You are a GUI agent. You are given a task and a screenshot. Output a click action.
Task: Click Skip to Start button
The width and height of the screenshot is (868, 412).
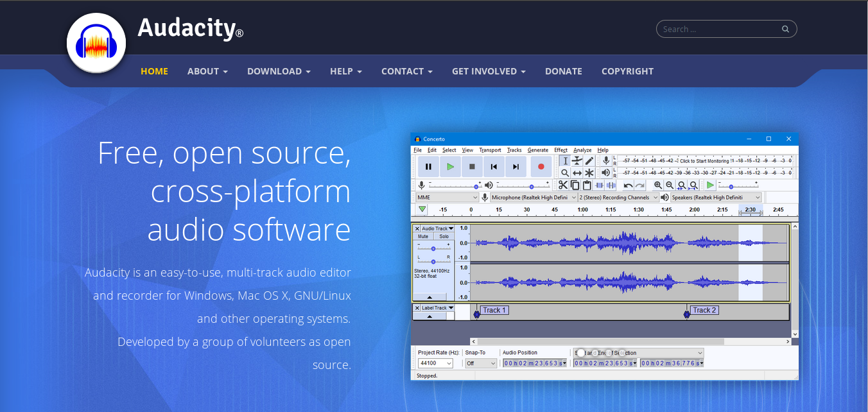pyautogui.click(x=494, y=167)
